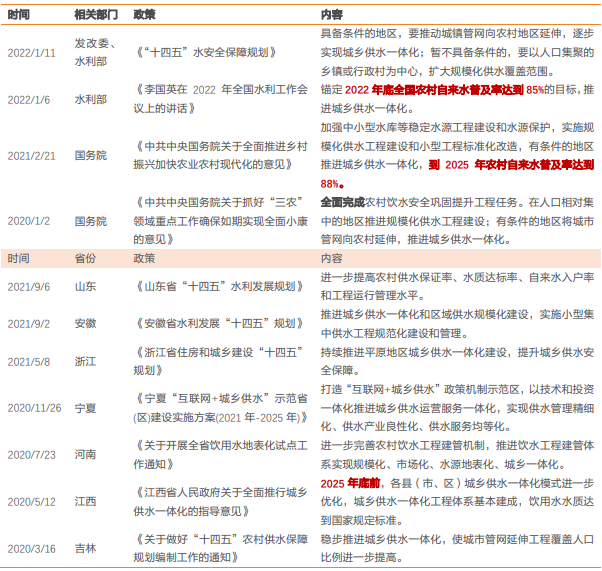Select '国务院' in the 2021/2/21 row
The width and height of the screenshot is (602, 571).
(91, 156)
